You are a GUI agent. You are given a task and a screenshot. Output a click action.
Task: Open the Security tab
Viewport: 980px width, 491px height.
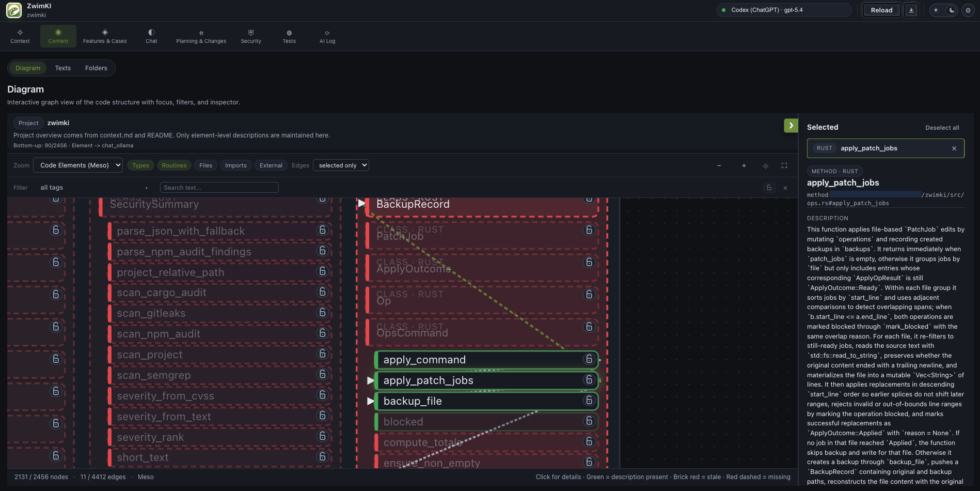click(x=251, y=36)
